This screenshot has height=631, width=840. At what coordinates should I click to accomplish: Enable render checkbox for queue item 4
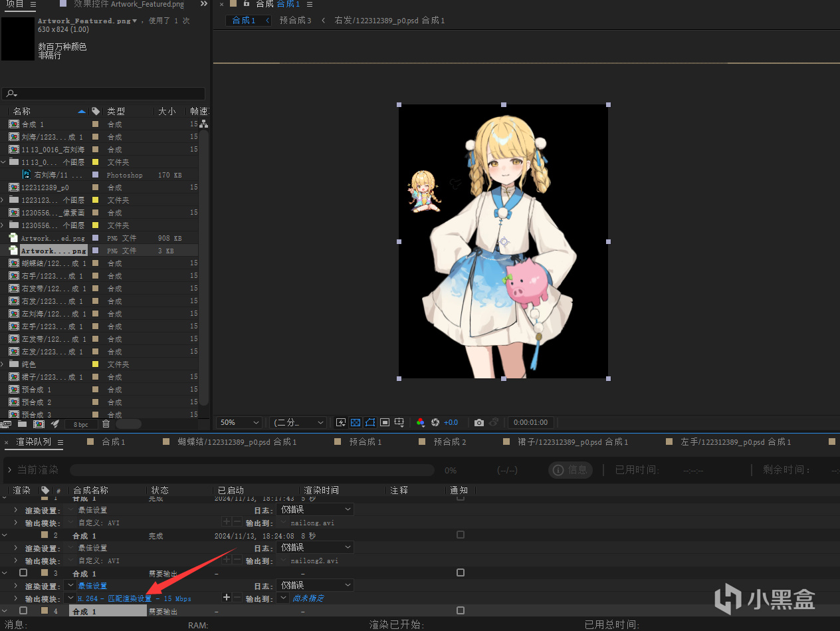(x=23, y=610)
